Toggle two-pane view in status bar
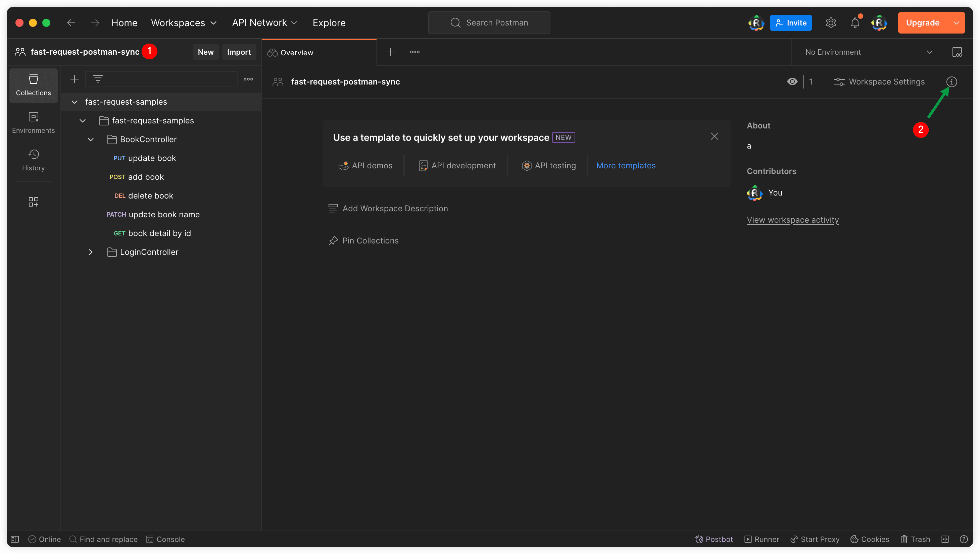 point(944,539)
